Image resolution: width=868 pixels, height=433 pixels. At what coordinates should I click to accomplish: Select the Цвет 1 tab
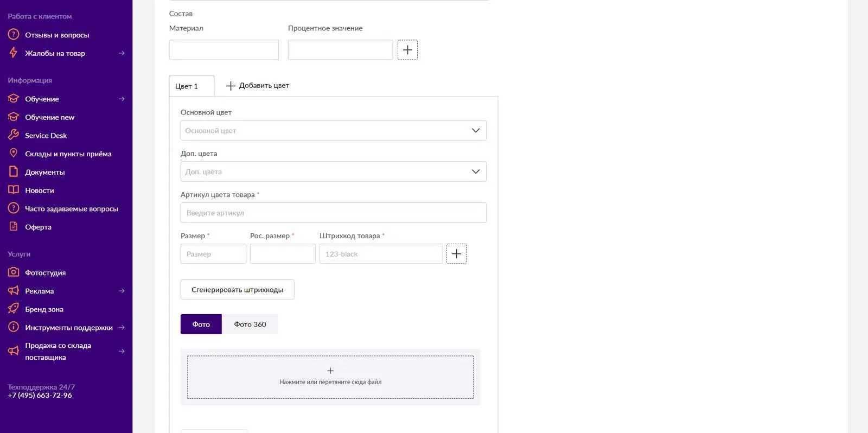192,86
